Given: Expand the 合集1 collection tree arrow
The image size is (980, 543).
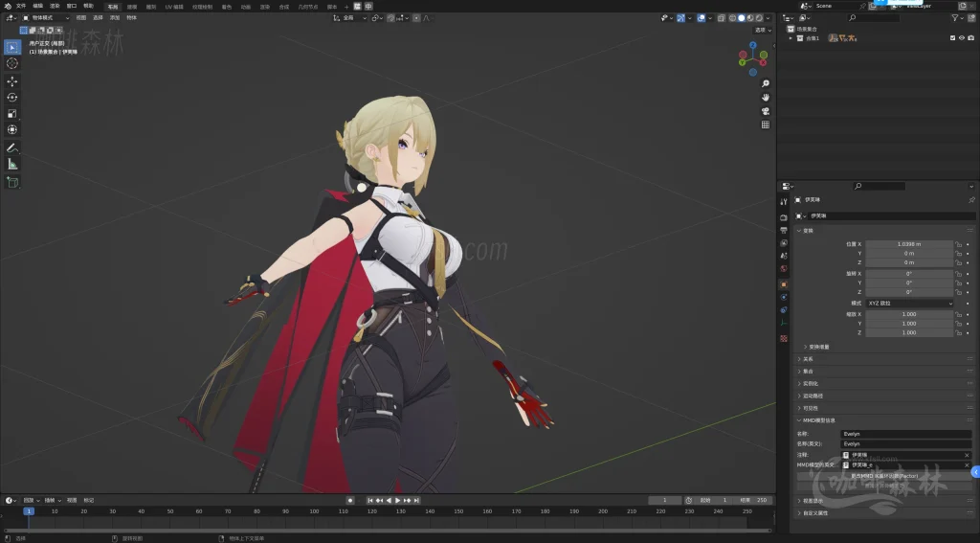Looking at the screenshot, I should click(791, 38).
